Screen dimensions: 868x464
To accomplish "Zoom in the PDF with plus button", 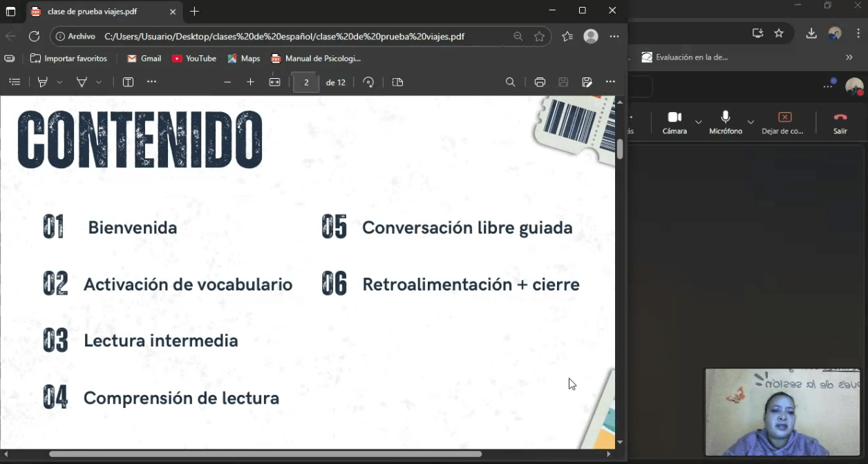I will pyautogui.click(x=250, y=82).
